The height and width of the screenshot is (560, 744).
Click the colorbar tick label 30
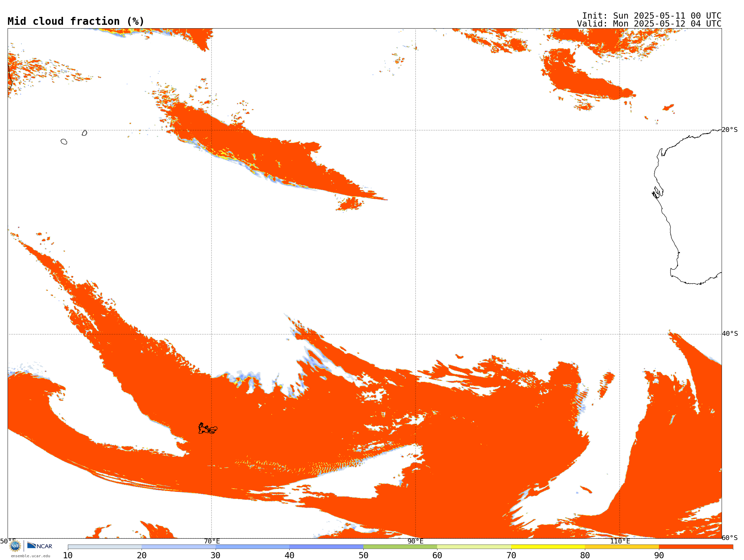[216, 555]
